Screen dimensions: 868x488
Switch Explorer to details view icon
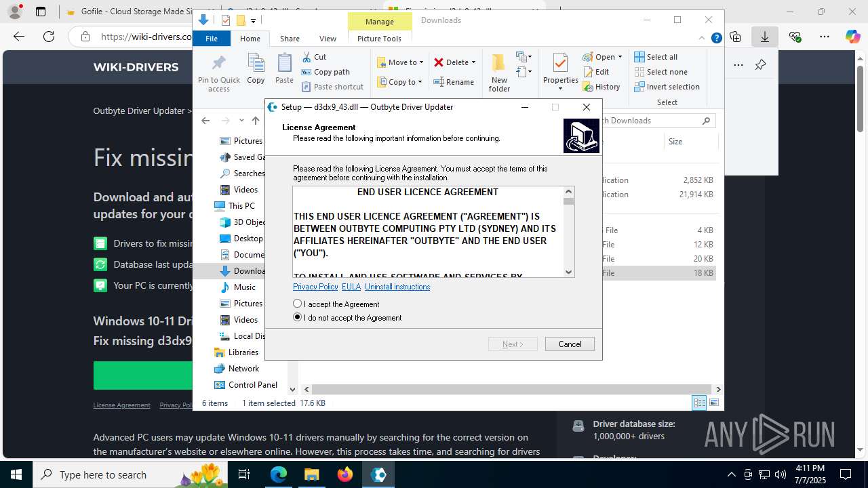[699, 403]
